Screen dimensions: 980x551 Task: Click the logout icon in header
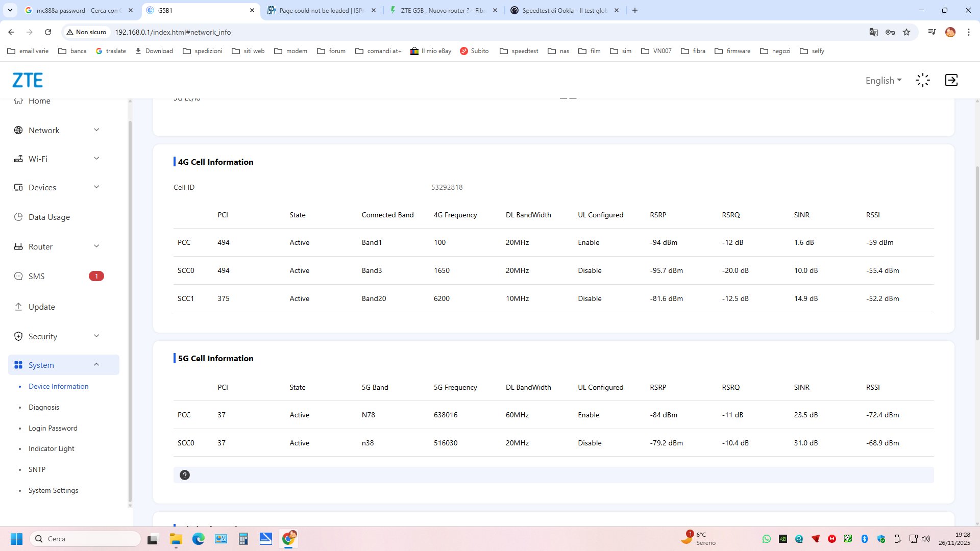click(951, 80)
